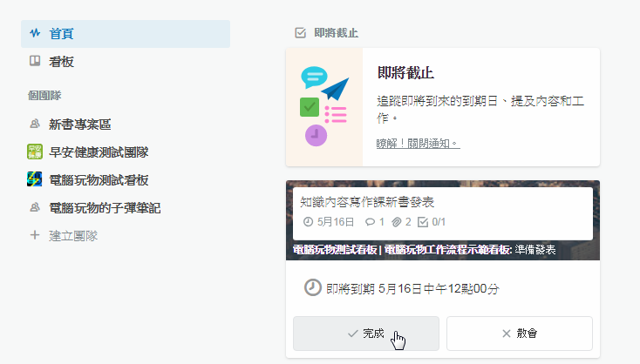Screen dimensions: 640x364
Task: Click the home pulse icon beside 首頁
Action: pos(35,33)
